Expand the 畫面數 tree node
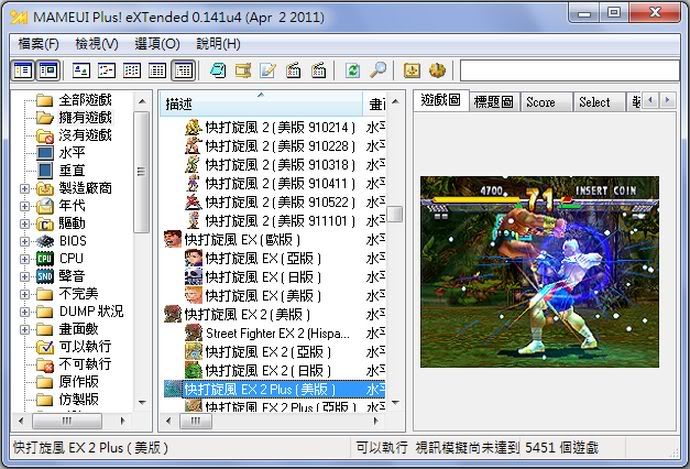The height and width of the screenshot is (469, 690). coord(25,330)
